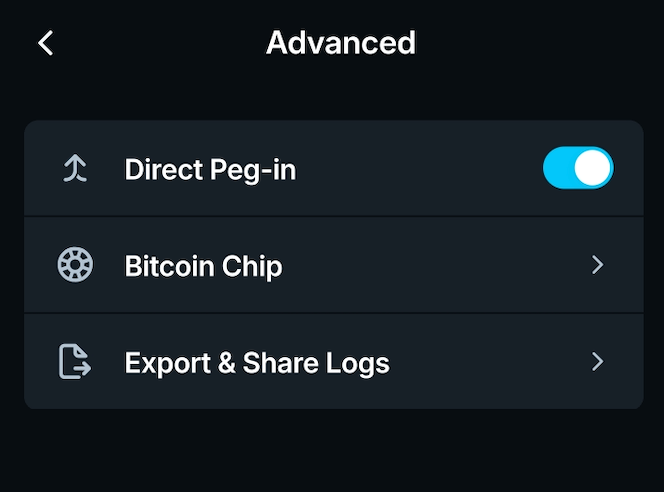The width and height of the screenshot is (664, 492).
Task: Click the divider between Peg-in and Bitcoin Chip
Action: pos(333,216)
